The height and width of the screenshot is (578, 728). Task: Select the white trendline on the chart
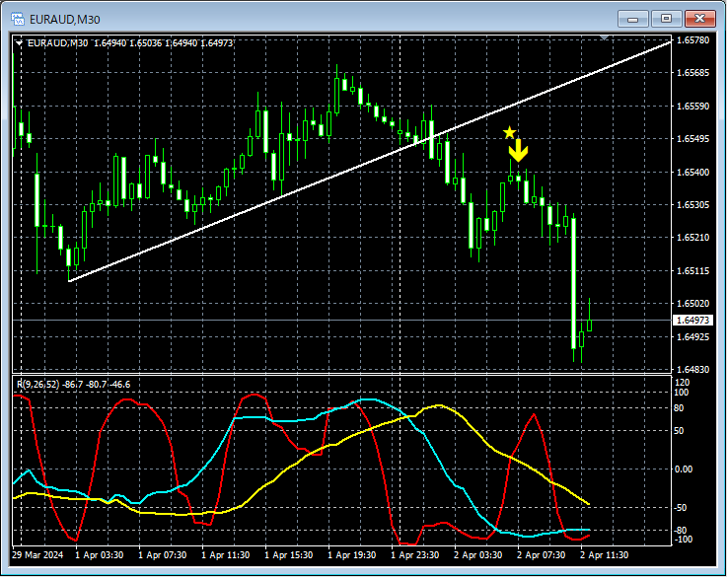tap(370, 161)
